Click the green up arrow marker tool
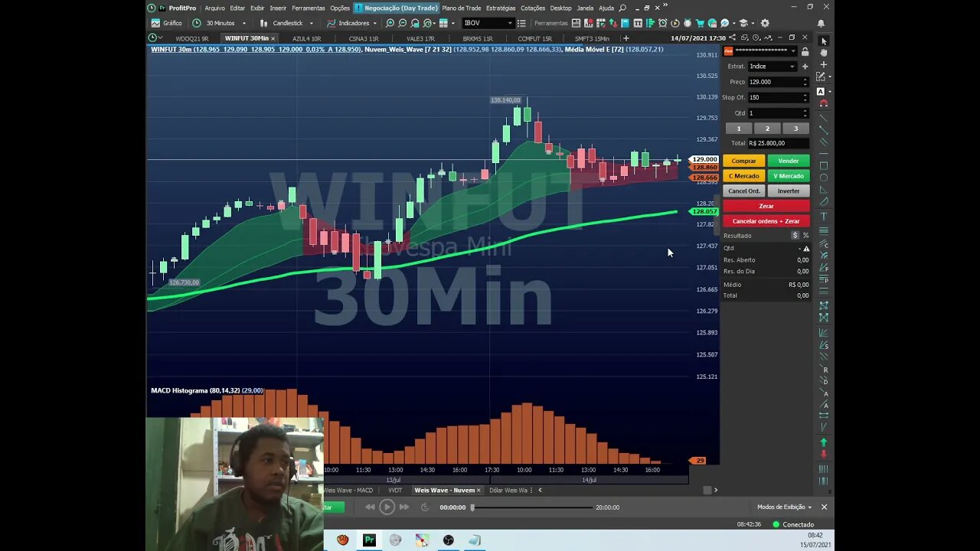The image size is (980, 551). click(x=824, y=442)
